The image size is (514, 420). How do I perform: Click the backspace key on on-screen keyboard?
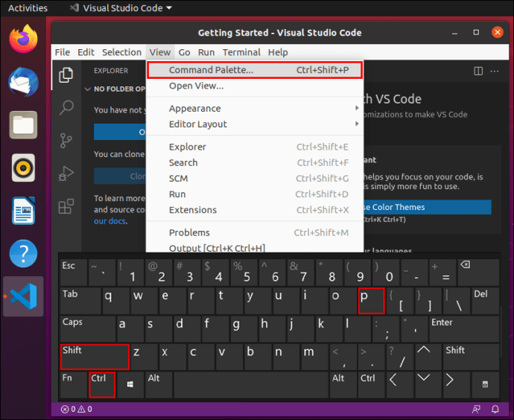tap(478, 272)
